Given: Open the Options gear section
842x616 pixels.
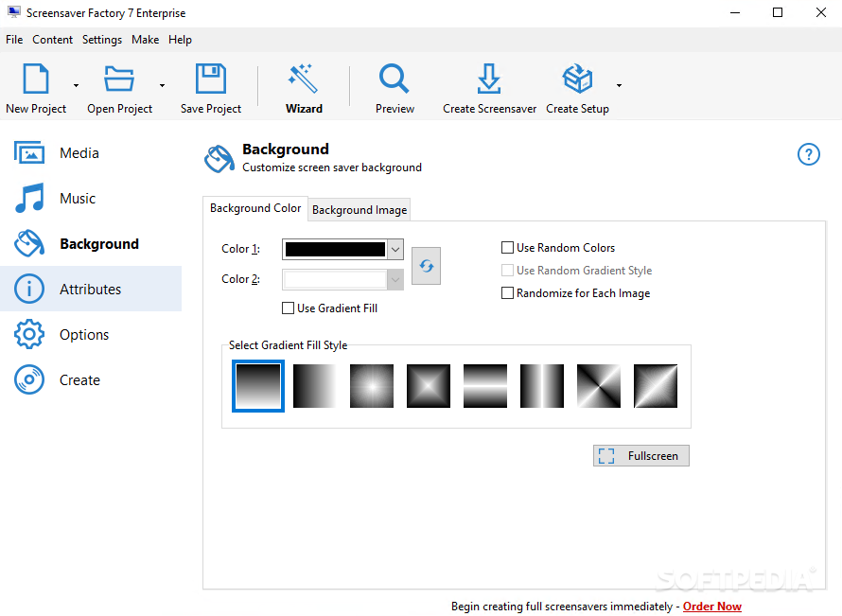Looking at the screenshot, I should click(91, 335).
